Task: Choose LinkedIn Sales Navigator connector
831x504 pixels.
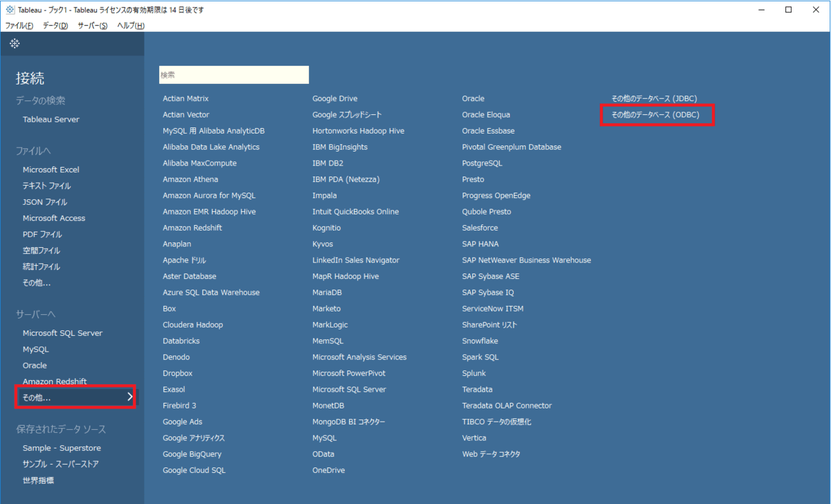Action: (356, 260)
